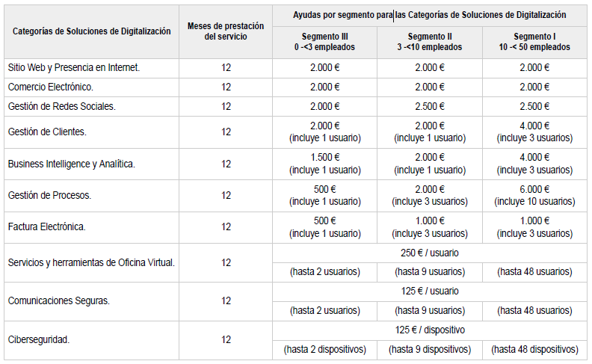Click the 'Gestión de Redes Sociales' category cell
The width and height of the screenshot is (592, 364).
click(91, 106)
